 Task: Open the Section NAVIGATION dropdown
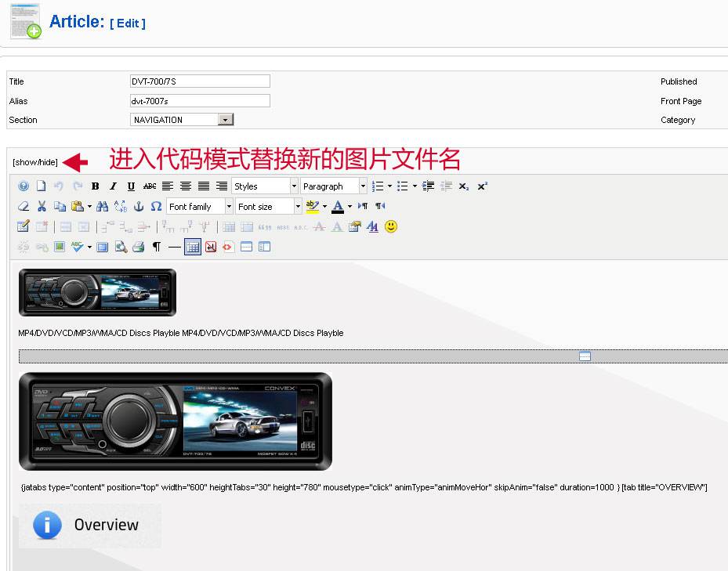coord(225,120)
